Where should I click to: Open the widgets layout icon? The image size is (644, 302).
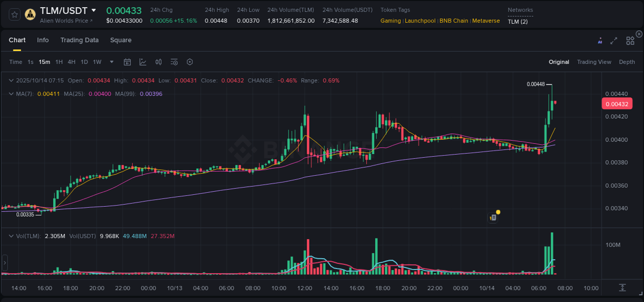(x=630, y=40)
